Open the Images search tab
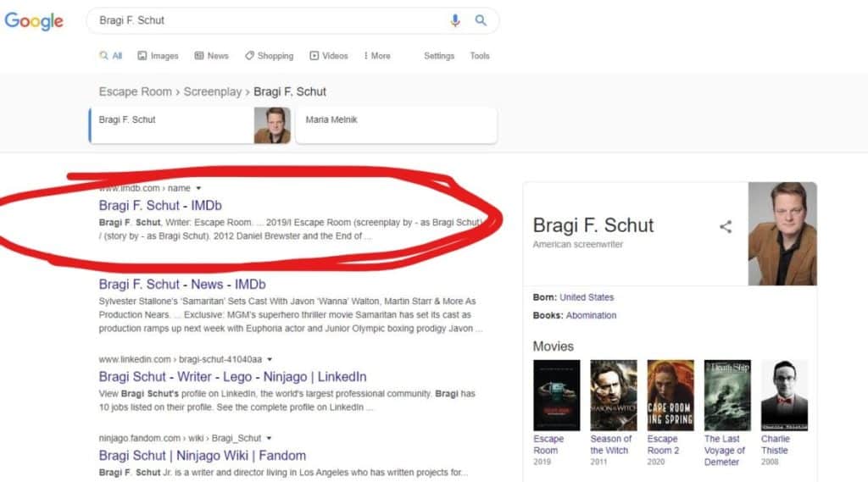This screenshot has width=868, height=482. coord(158,56)
